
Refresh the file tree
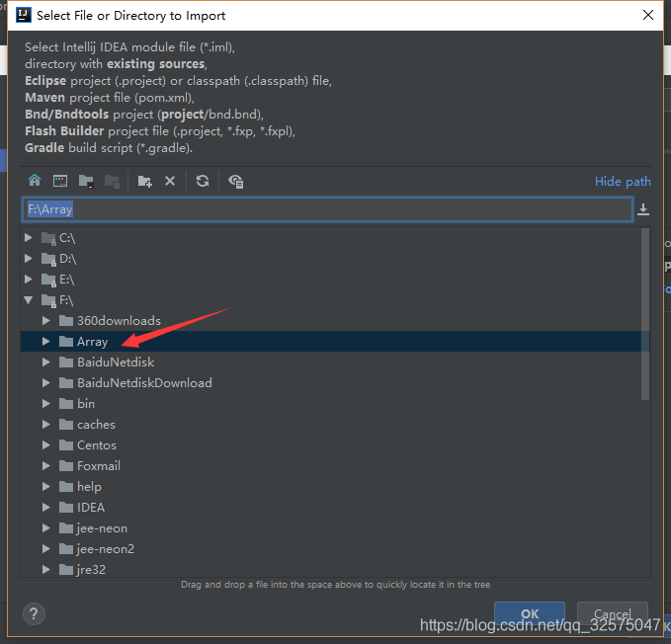point(203,181)
